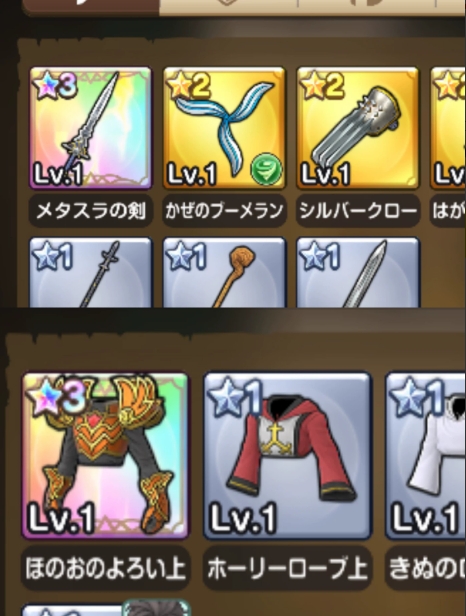Switch to the dark brown active tab
Screen dimensions: 466x616
91,7
